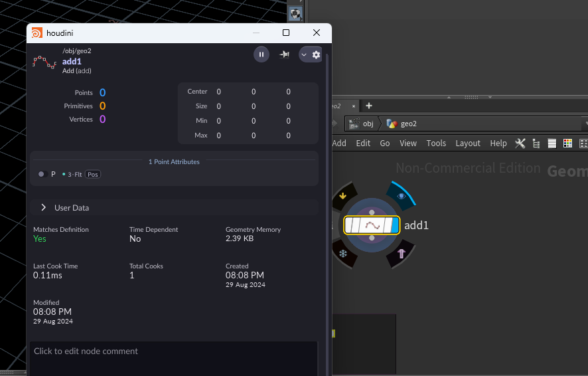
Task: Click the add1 node name in info
Action: click(x=72, y=62)
